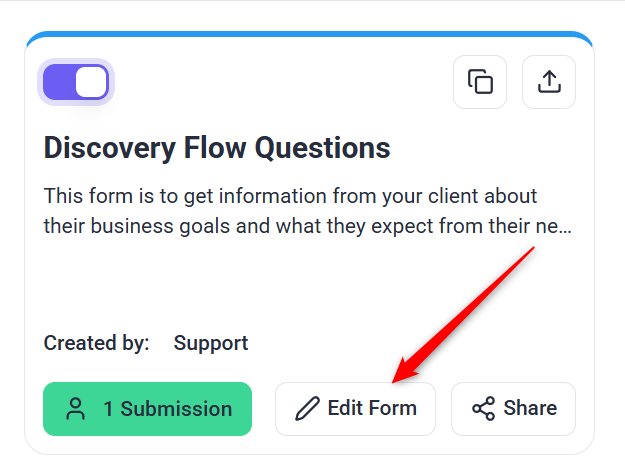
Task: Click the export upload arrow icon
Action: [x=549, y=82]
